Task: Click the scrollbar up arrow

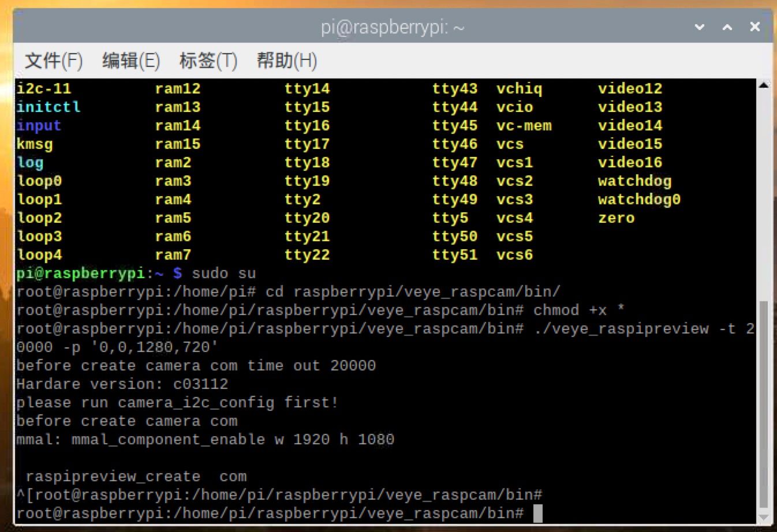Action: [x=763, y=85]
